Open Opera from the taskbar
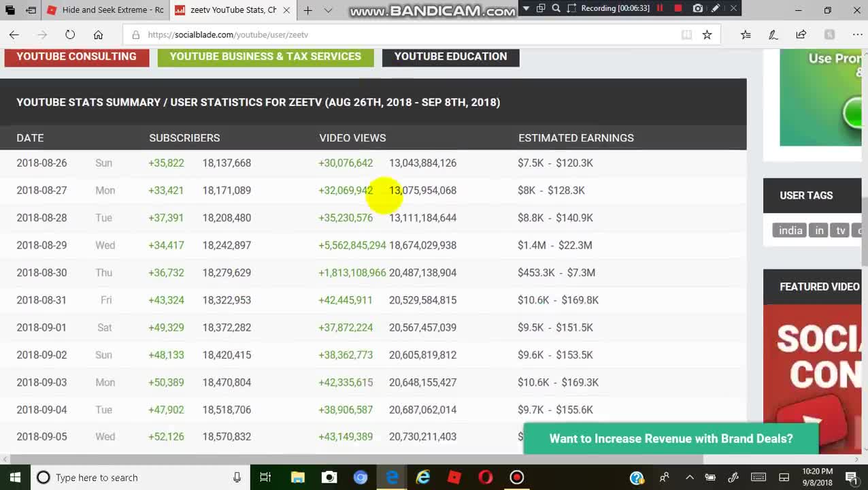 tap(486, 477)
